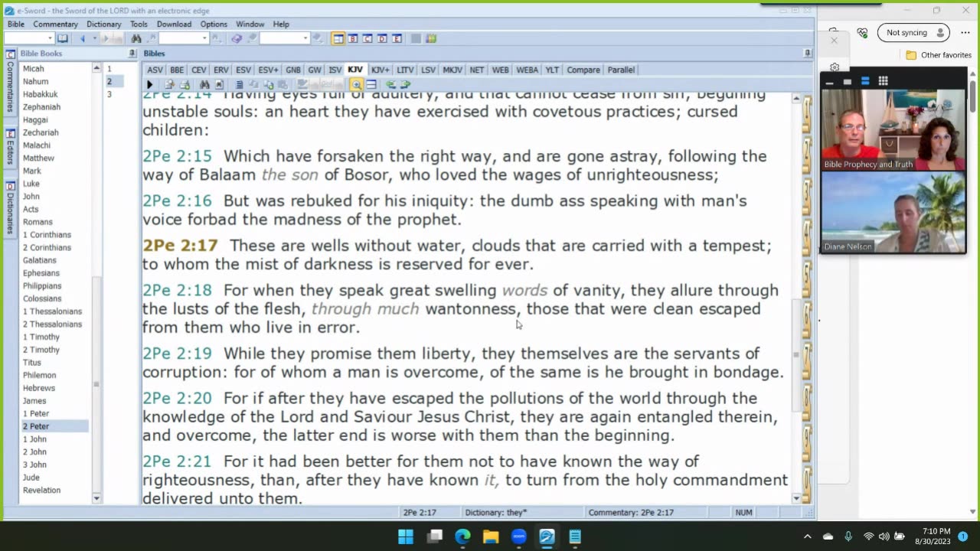The width and height of the screenshot is (980, 551).
Task: Click the binoculars search icon in the Bibles toolbar
Action: pos(204,84)
